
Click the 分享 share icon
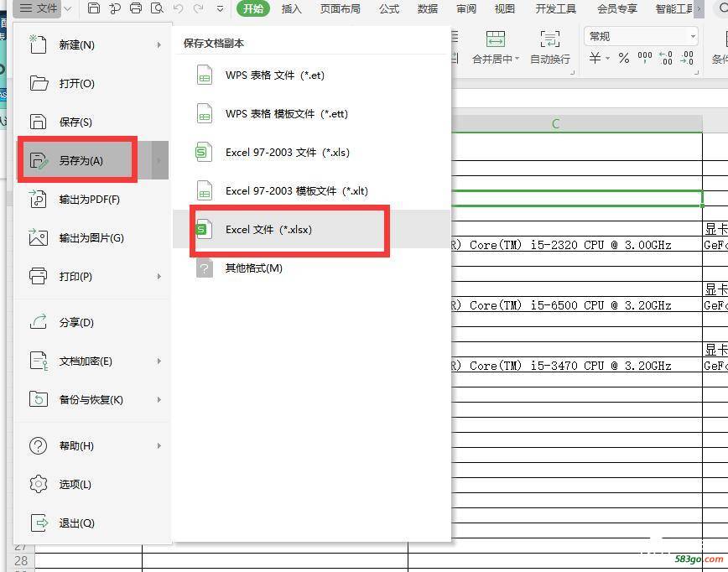(x=38, y=321)
